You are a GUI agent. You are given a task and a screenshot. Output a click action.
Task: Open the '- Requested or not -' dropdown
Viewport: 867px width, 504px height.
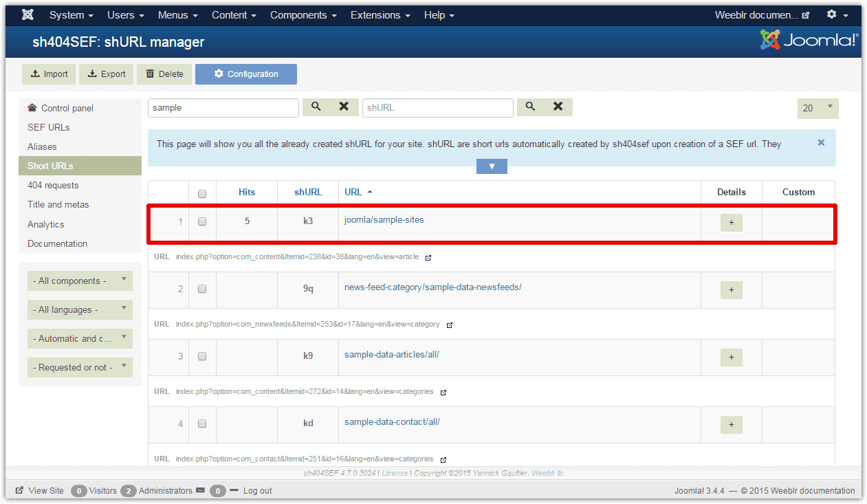point(80,367)
